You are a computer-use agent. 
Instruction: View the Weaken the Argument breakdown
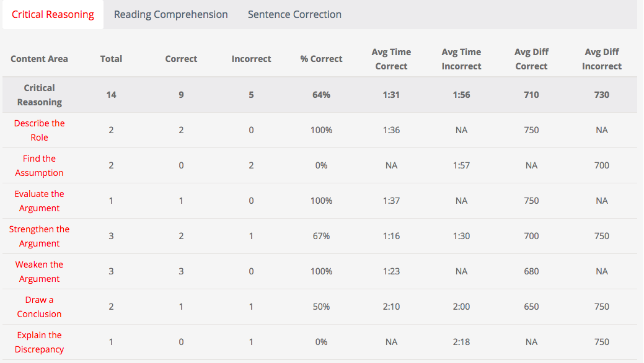pyautogui.click(x=40, y=271)
